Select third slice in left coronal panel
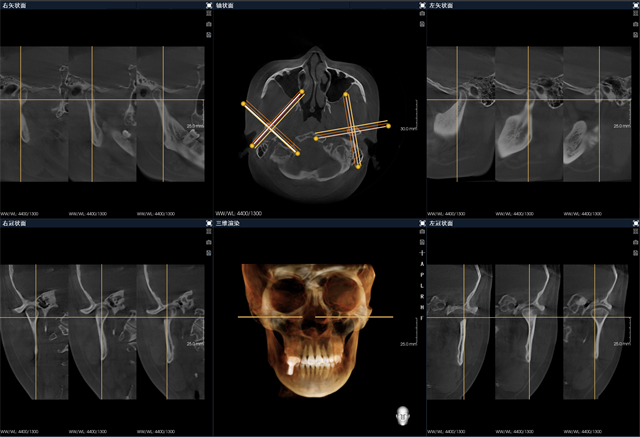 597,332
